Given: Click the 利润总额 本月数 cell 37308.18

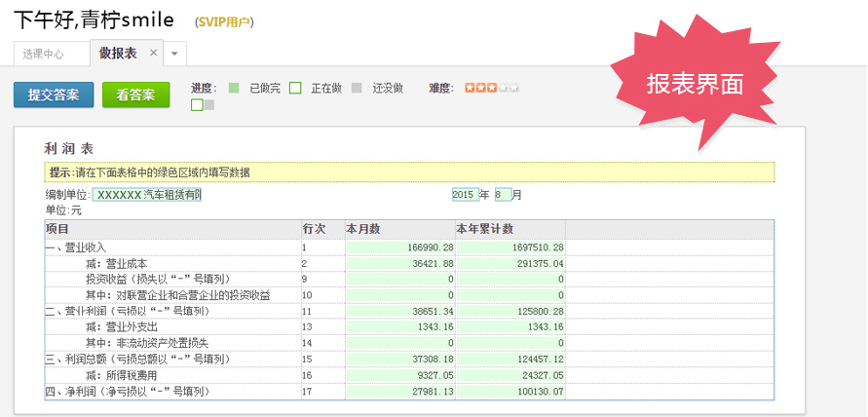Looking at the screenshot, I should point(400,360).
